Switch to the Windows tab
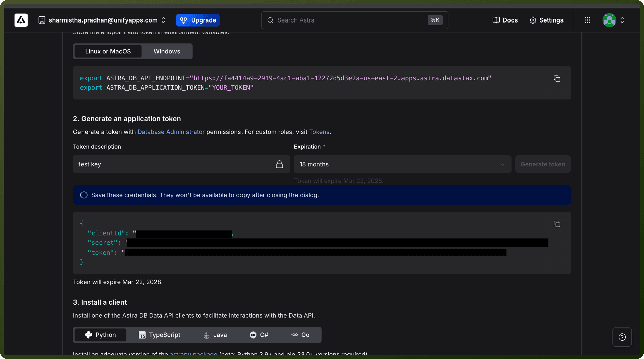The image size is (644, 359). tap(167, 51)
